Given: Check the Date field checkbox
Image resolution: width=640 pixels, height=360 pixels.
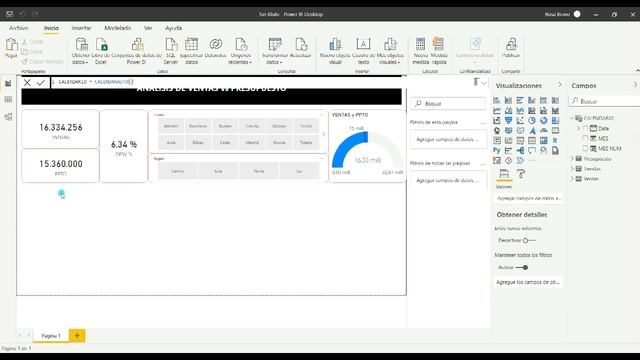Looking at the screenshot, I should [x=585, y=129].
